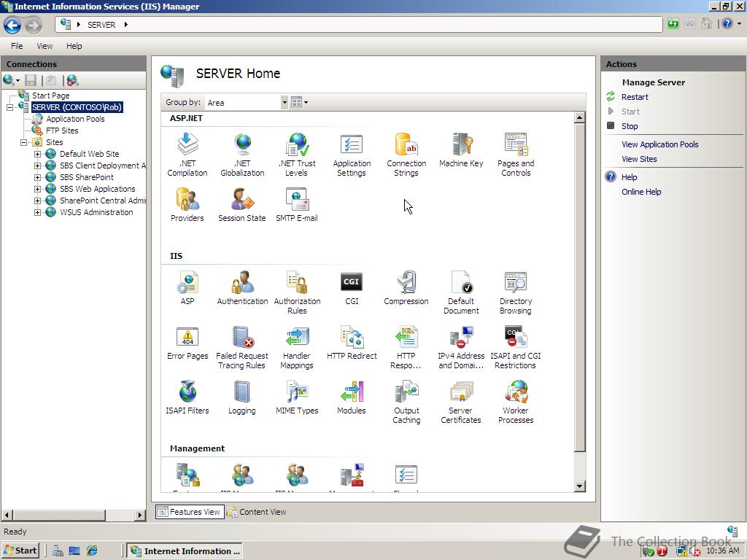747x560 pixels.
Task: Open HTTP Redirect feature
Action: [352, 343]
